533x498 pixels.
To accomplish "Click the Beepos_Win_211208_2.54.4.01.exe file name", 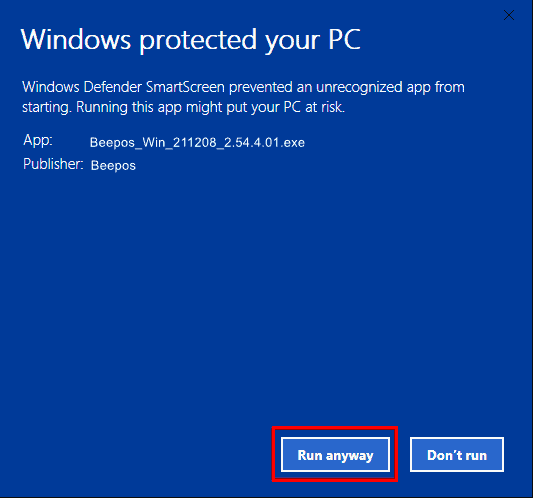I will [x=197, y=142].
